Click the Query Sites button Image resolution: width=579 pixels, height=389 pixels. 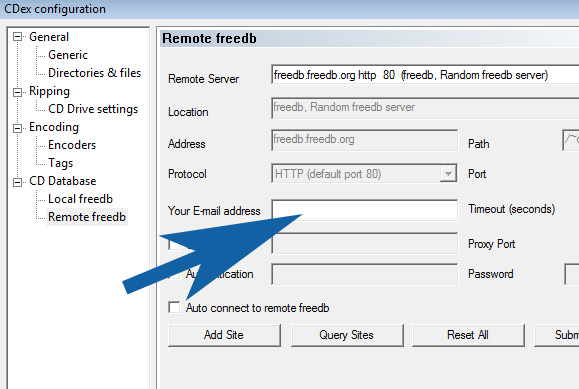point(347,335)
